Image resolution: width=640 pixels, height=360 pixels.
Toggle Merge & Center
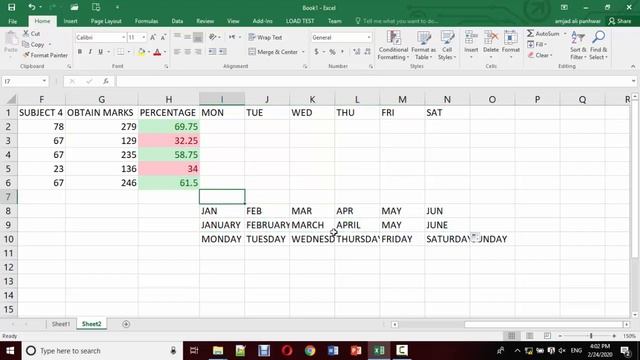[x=273, y=52]
